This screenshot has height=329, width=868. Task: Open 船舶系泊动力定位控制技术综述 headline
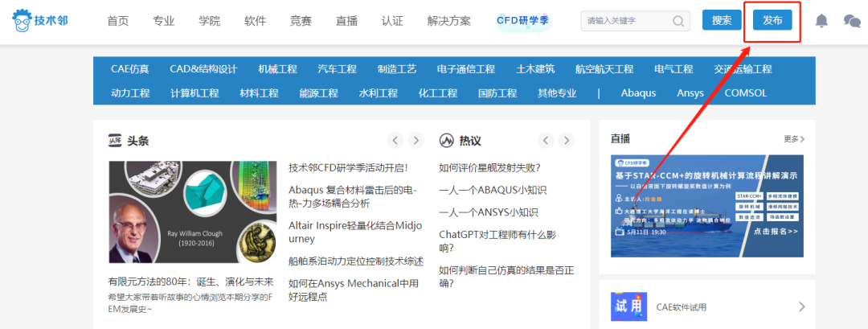[x=356, y=261]
